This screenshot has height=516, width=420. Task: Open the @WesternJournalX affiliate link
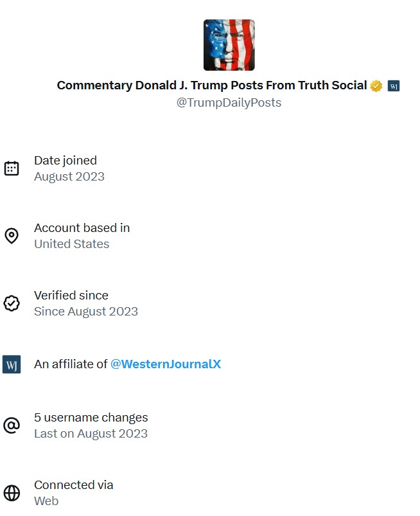tap(166, 364)
